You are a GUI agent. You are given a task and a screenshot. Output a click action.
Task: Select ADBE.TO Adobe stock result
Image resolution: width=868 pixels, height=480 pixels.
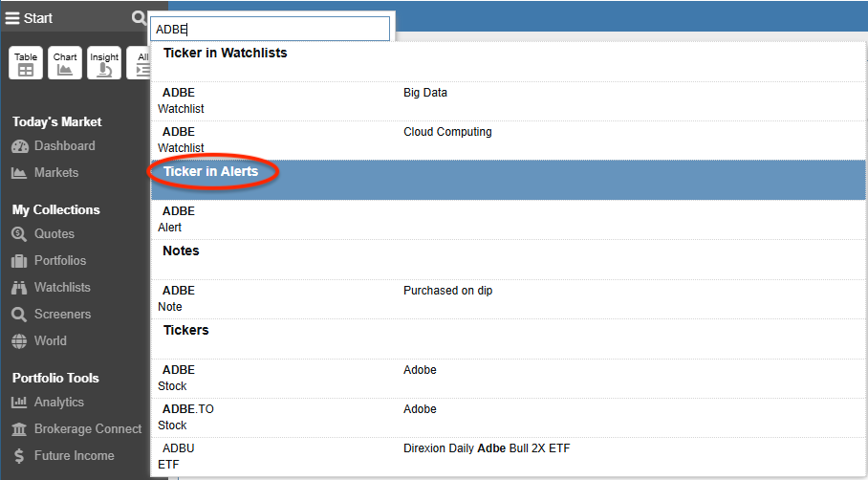click(x=508, y=418)
